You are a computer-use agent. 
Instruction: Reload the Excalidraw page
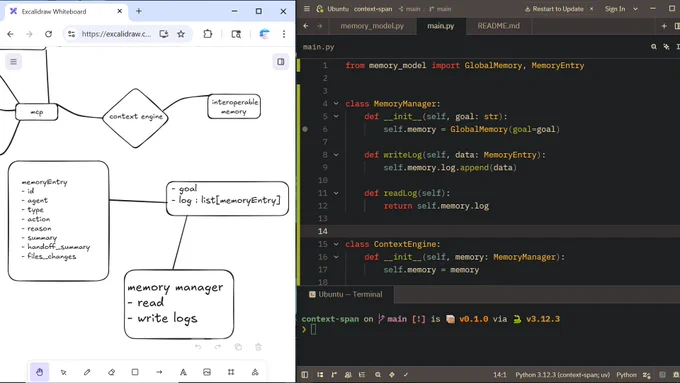coord(49,34)
